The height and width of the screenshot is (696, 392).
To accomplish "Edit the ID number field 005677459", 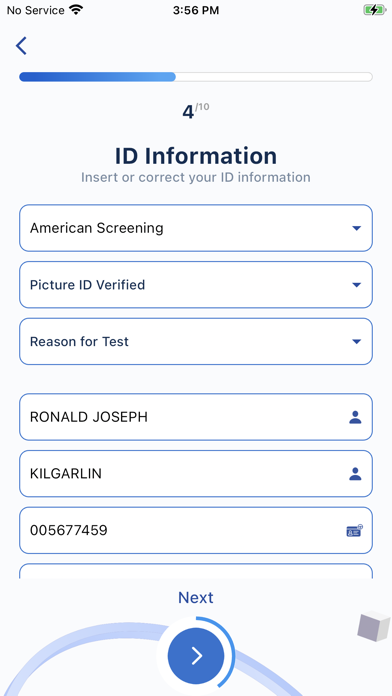I will pyautogui.click(x=196, y=530).
